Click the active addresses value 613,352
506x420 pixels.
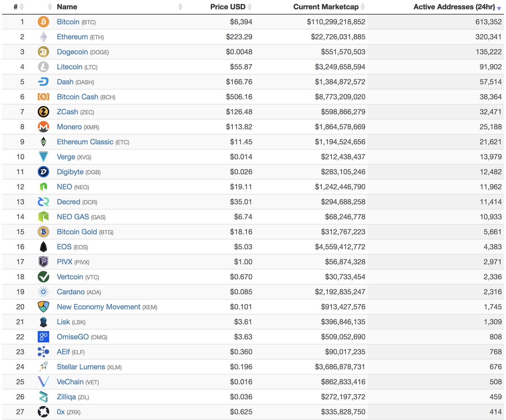tap(489, 22)
